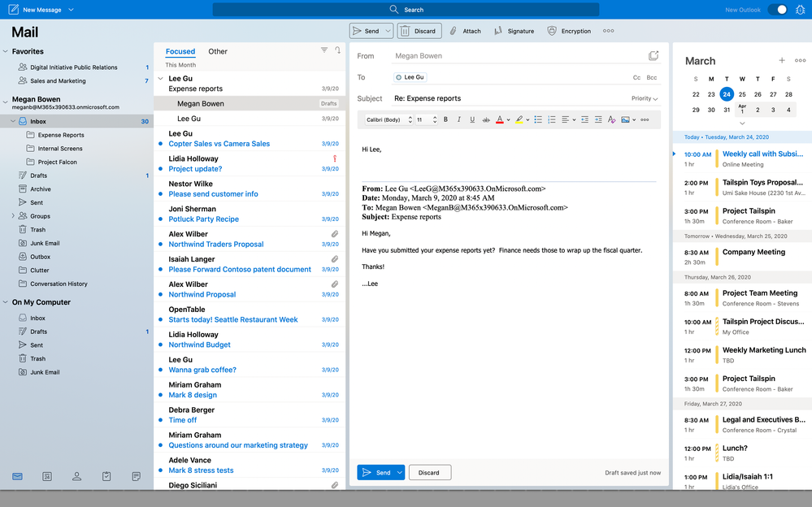The width and height of the screenshot is (812, 507).
Task: Open the font size 11 selector
Action: [x=427, y=119]
